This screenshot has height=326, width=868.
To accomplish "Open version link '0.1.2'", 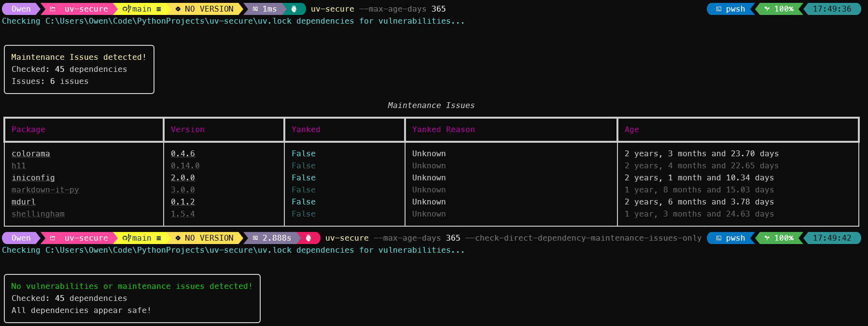I will [x=183, y=202].
